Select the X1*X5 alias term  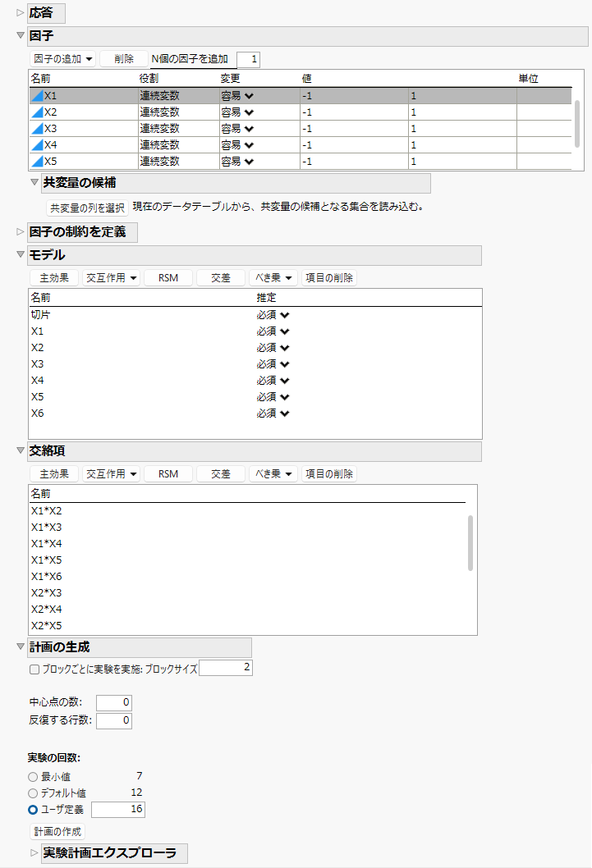pos(47,560)
